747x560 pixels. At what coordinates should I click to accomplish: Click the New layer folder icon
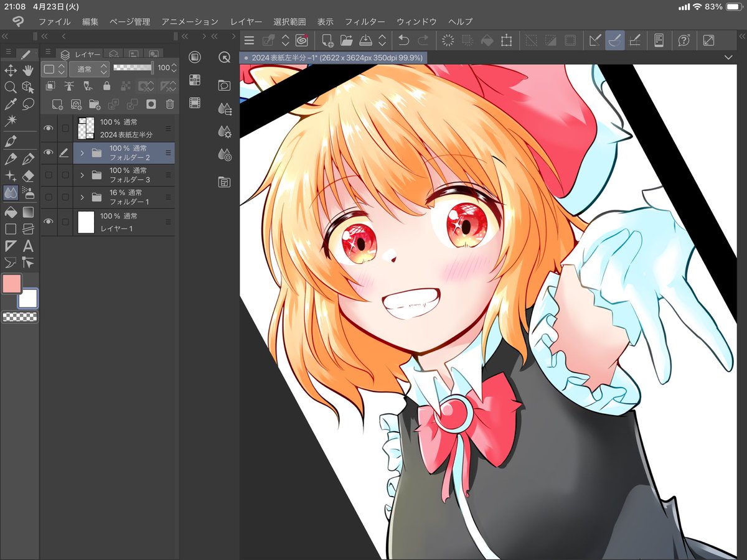95,104
